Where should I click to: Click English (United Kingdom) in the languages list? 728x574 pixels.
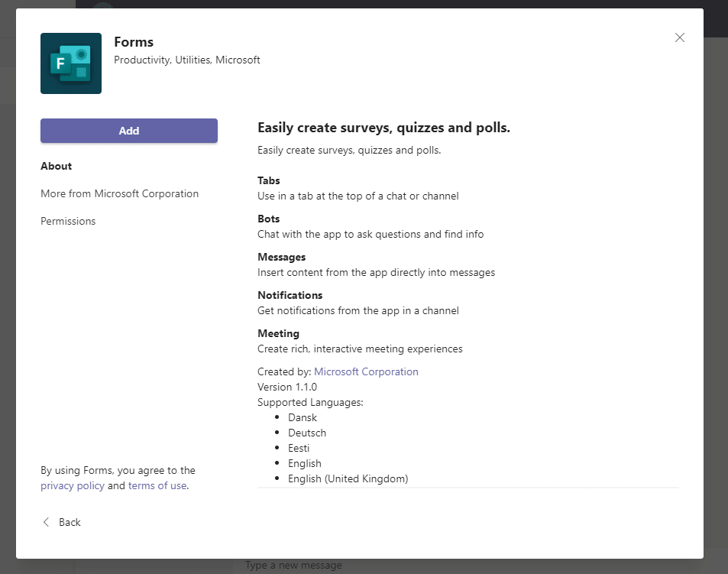pyautogui.click(x=348, y=478)
